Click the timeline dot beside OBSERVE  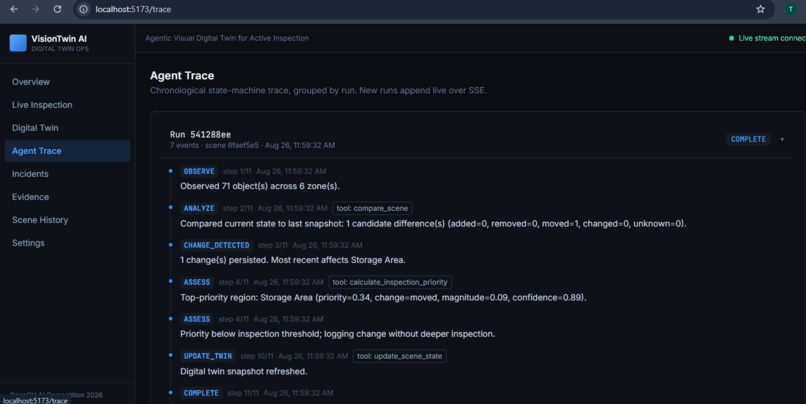pos(171,171)
